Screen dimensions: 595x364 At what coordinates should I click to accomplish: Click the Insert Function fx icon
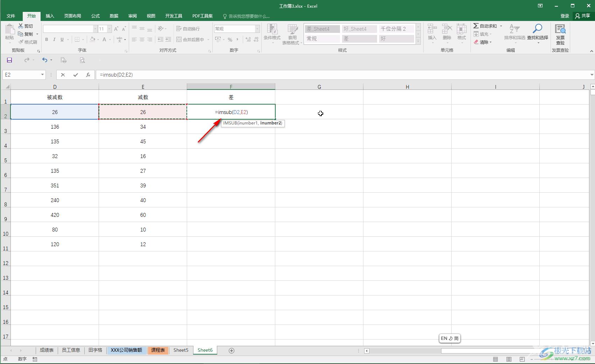click(88, 74)
